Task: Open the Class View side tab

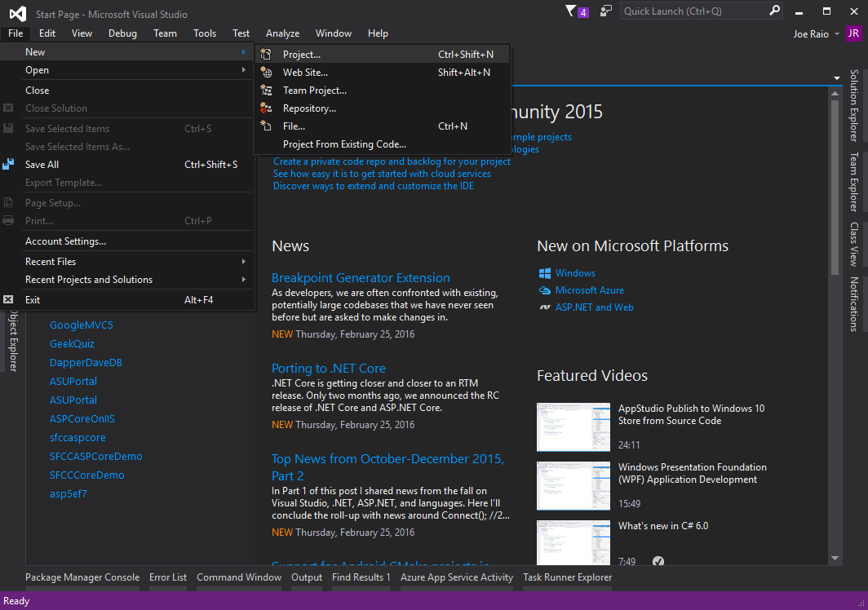Action: point(854,244)
